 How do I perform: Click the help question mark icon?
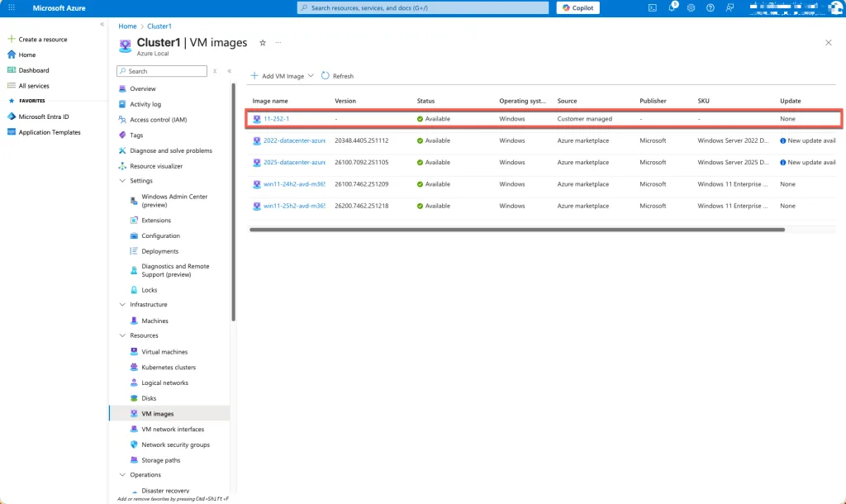click(x=710, y=7)
